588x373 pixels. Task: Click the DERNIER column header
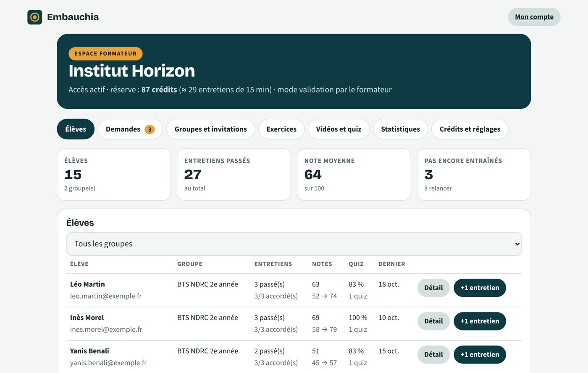pyautogui.click(x=392, y=264)
